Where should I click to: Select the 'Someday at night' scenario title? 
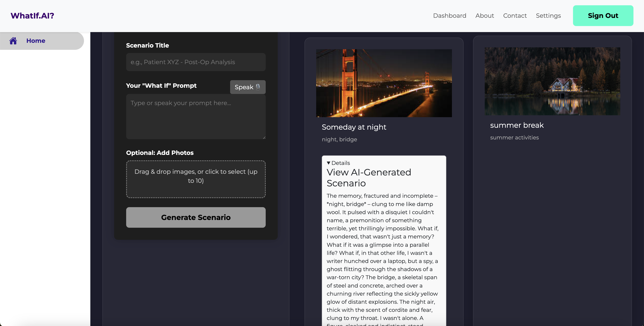tap(354, 127)
